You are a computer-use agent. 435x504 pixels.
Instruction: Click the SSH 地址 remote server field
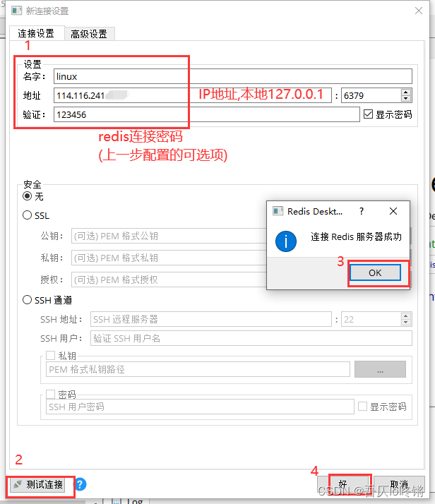click(211, 319)
